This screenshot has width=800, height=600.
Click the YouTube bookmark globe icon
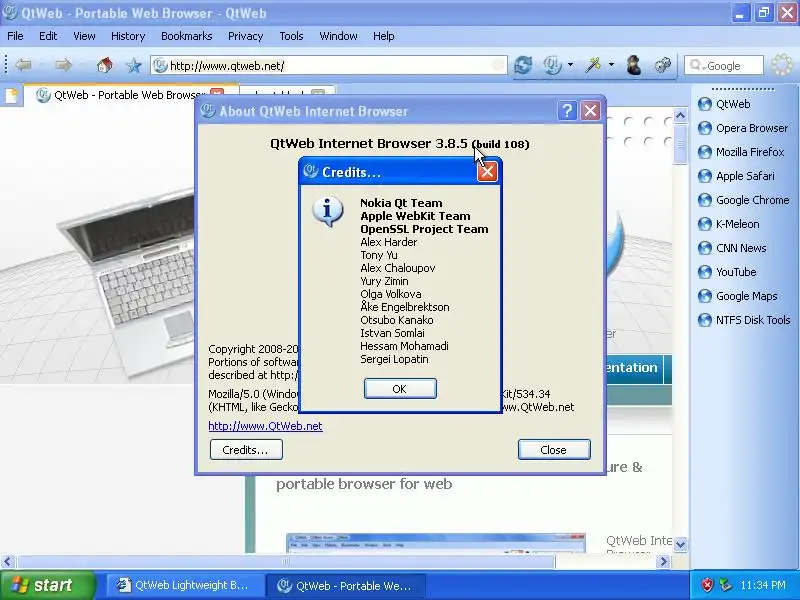click(x=705, y=272)
